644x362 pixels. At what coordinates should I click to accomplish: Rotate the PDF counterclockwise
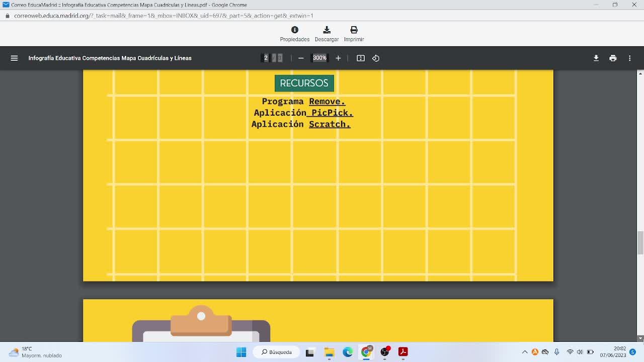click(x=376, y=58)
